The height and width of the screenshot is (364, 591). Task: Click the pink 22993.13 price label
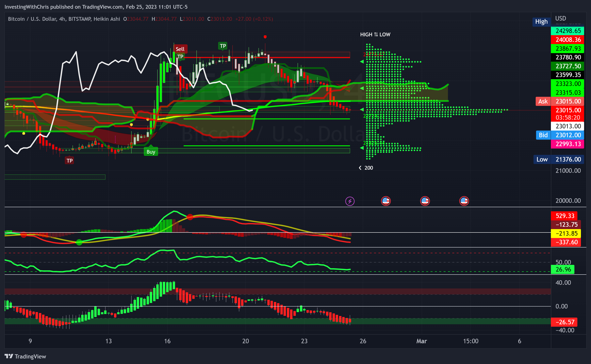pos(567,144)
